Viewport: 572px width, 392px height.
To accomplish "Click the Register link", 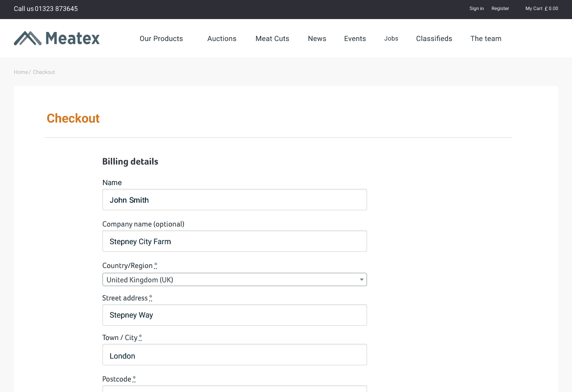I will click(x=500, y=9).
